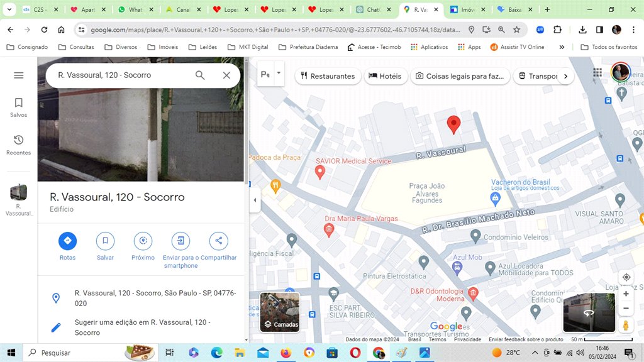Open the Google Maps hamburger menu
Viewport: 644px width, 362px height.
18,75
